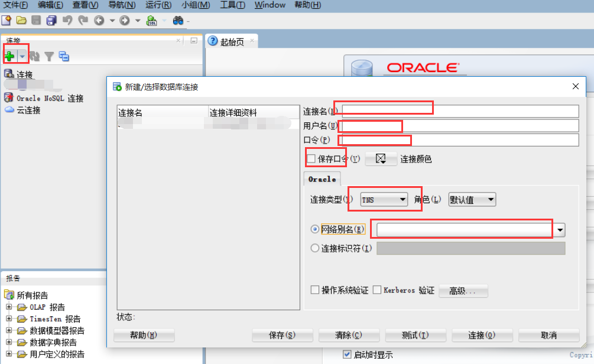Click the 连接(O) button

pyautogui.click(x=481, y=335)
